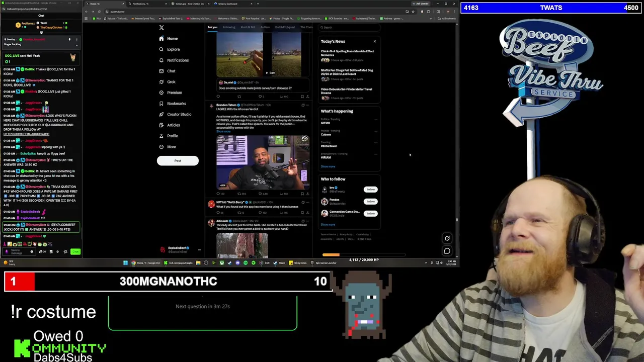This screenshot has height=362, width=644.
Task: Bookmark the Da_niel quoted joint post
Action: pos(302,97)
